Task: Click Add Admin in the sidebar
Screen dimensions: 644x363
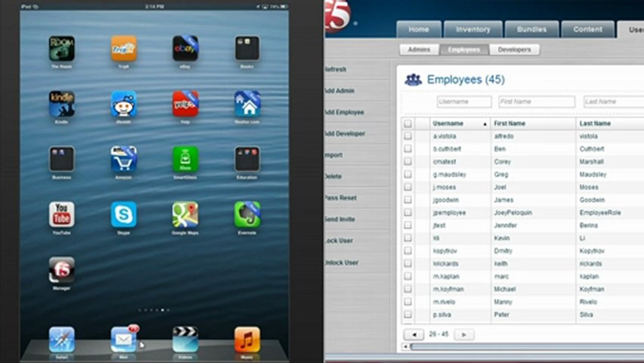Action: tap(340, 91)
